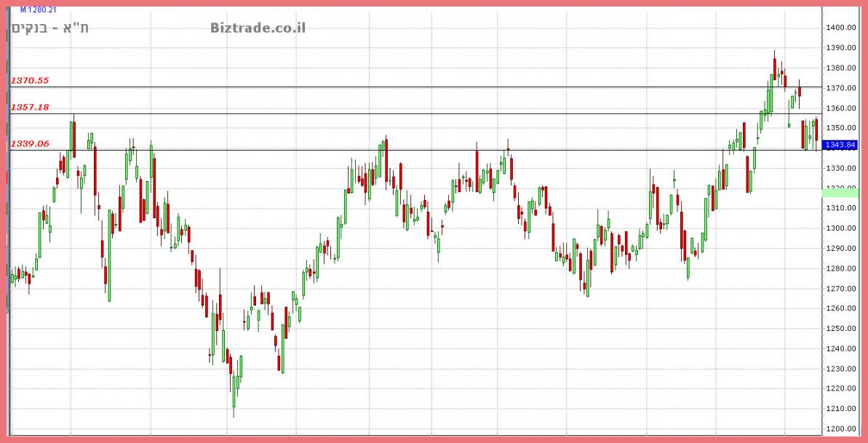Click the Biztrade.co.il watermark text

tap(258, 28)
